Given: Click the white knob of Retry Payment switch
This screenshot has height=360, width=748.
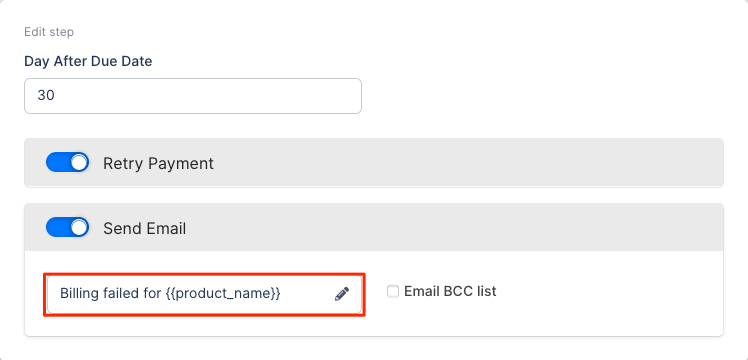Looking at the screenshot, I should click(x=79, y=163).
